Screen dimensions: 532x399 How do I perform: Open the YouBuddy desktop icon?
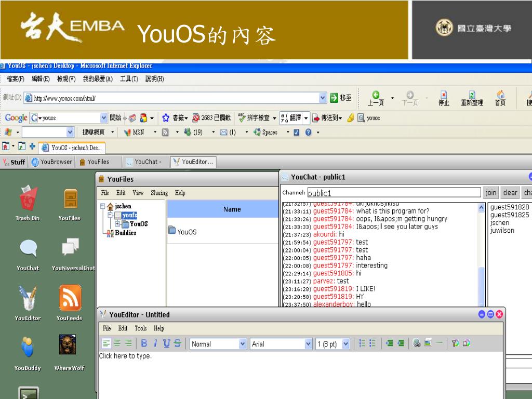[x=28, y=353]
